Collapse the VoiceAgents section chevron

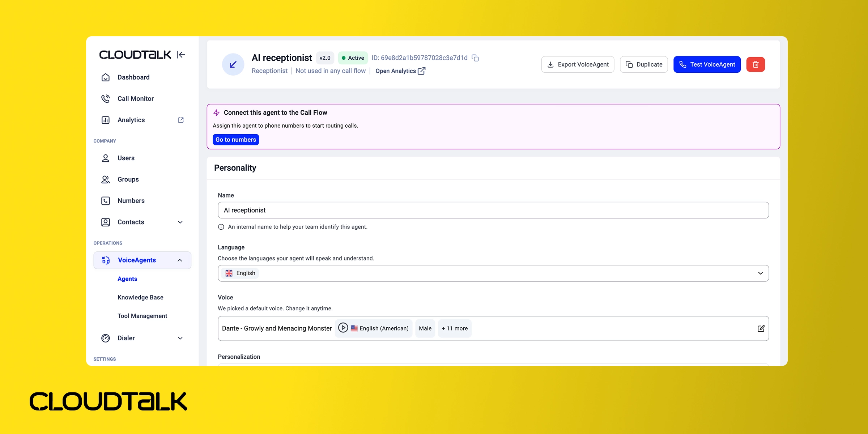180,260
